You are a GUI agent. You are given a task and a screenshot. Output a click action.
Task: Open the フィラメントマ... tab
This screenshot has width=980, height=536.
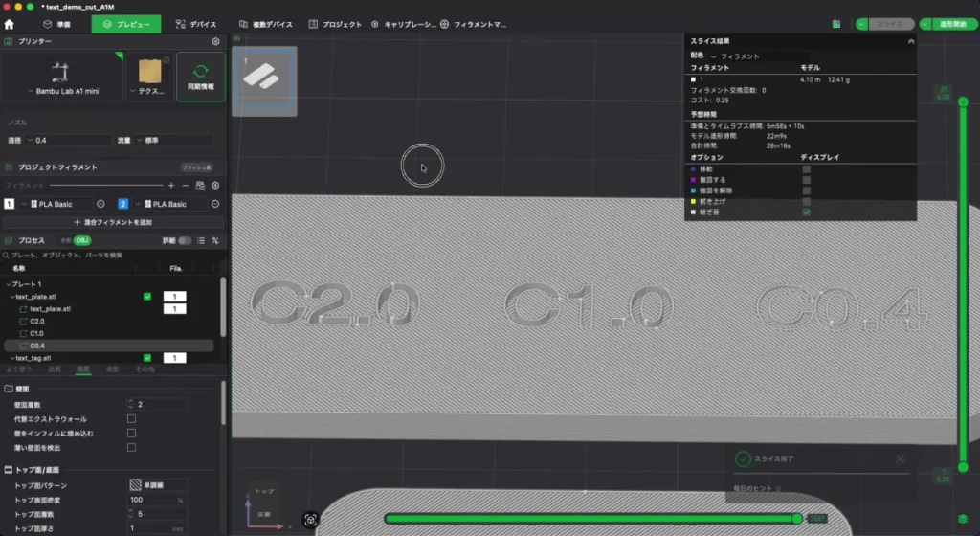click(x=473, y=24)
